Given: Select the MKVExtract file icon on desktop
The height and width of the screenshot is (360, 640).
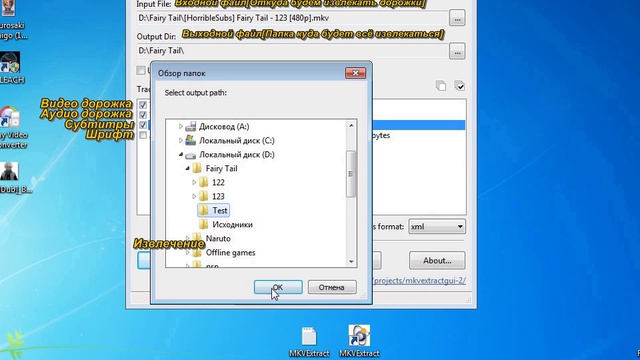Looking at the screenshot, I should [309, 336].
